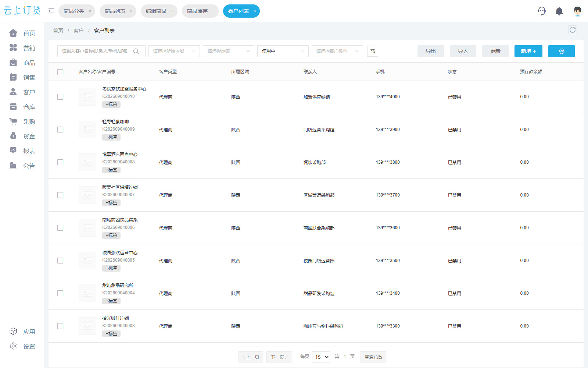The height and width of the screenshot is (368, 588).
Task: Open the advanced filter funnel icon
Action: (373, 51)
